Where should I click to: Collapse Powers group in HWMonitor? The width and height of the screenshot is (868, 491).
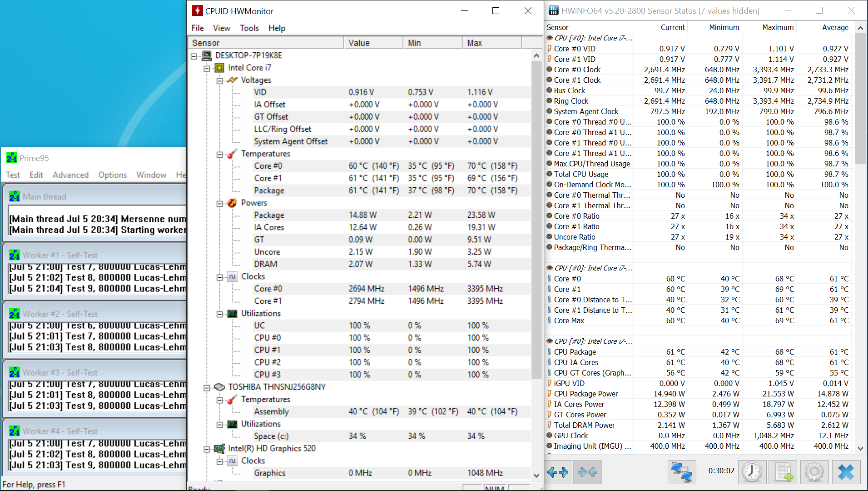tap(219, 203)
